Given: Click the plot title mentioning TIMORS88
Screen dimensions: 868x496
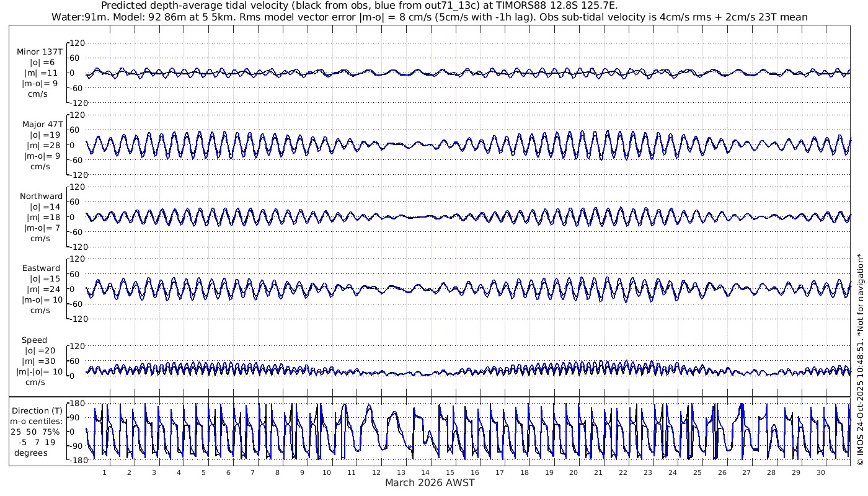Looking at the screenshot, I should pyautogui.click(x=358, y=6).
